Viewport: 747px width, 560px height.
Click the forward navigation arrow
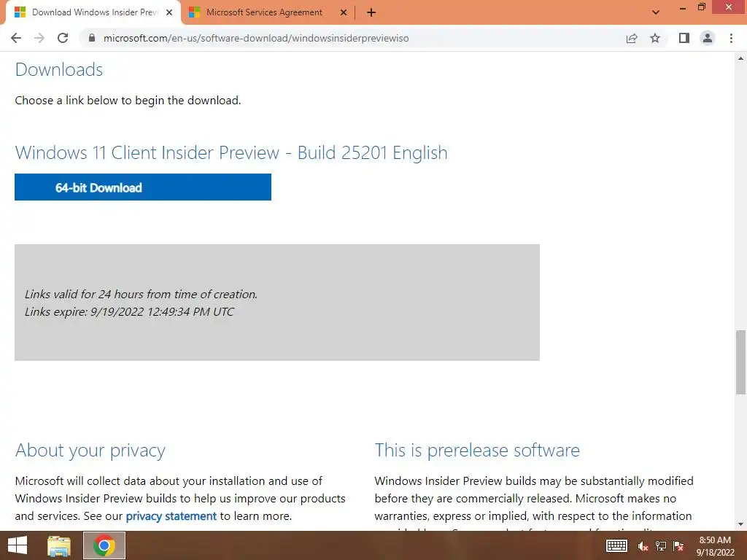(x=39, y=38)
